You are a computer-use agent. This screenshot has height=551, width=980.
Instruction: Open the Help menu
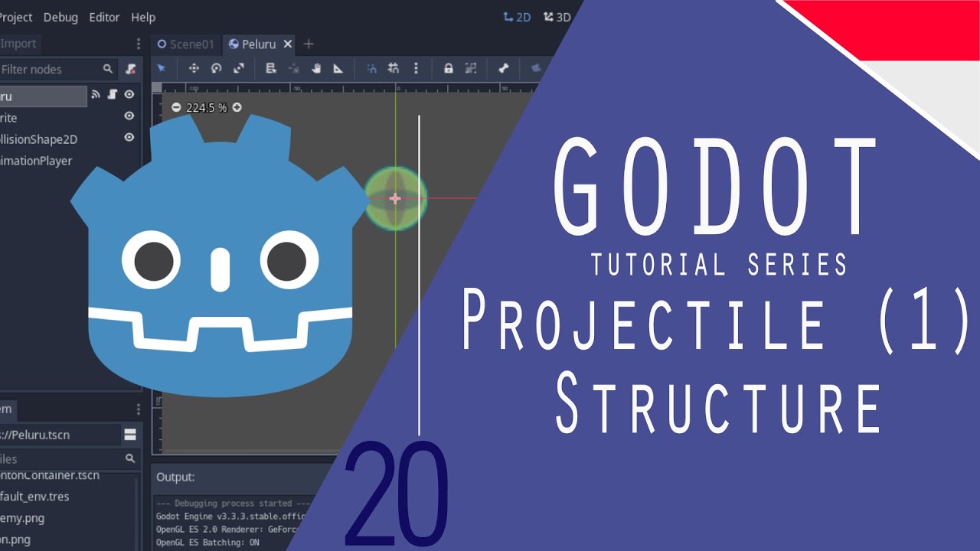tap(143, 17)
